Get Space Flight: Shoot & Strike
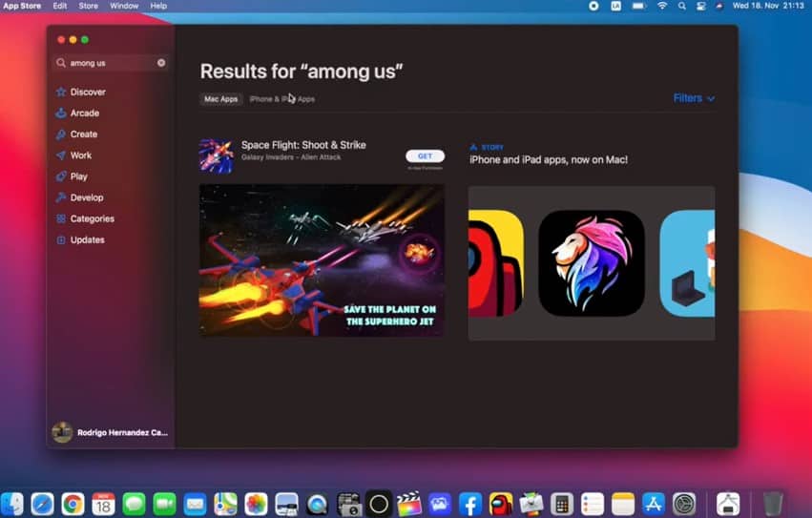This screenshot has height=518, width=812. coord(425,155)
